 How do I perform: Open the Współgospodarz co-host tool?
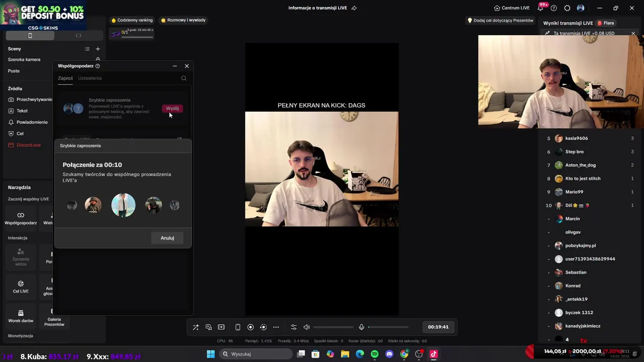pos(21,218)
